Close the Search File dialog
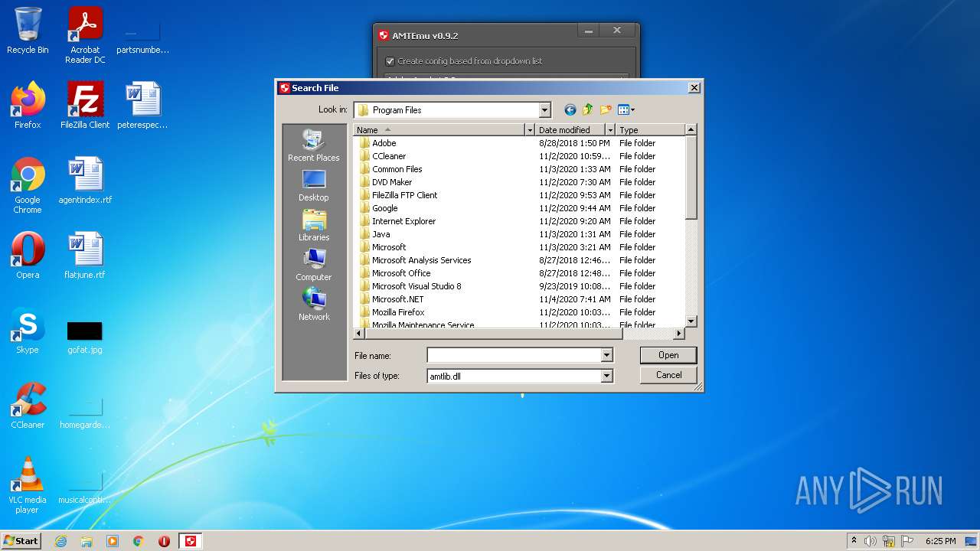 [x=694, y=88]
